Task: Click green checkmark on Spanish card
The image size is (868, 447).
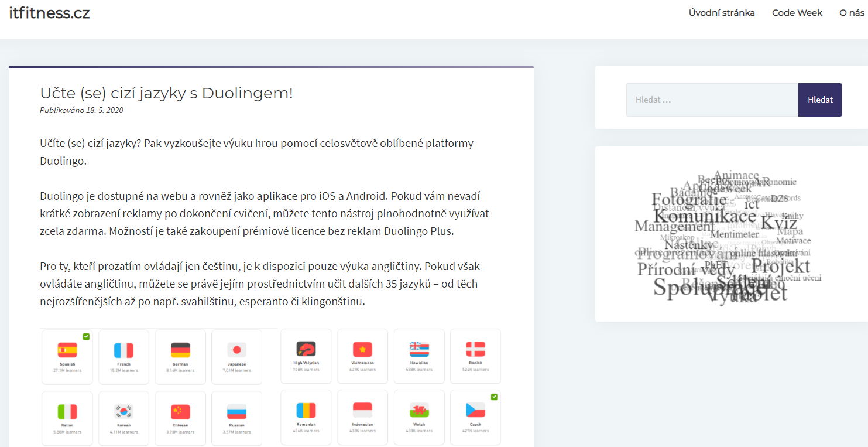Action: point(86,336)
